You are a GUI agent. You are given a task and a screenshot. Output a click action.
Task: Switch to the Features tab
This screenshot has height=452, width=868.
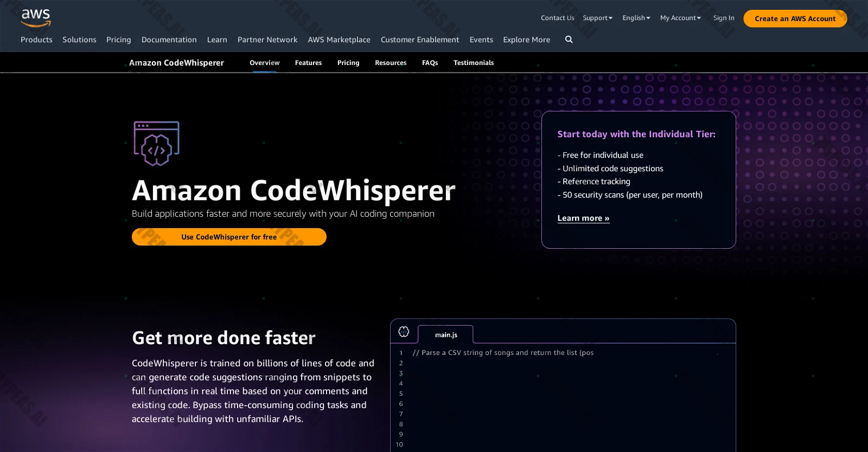(308, 63)
